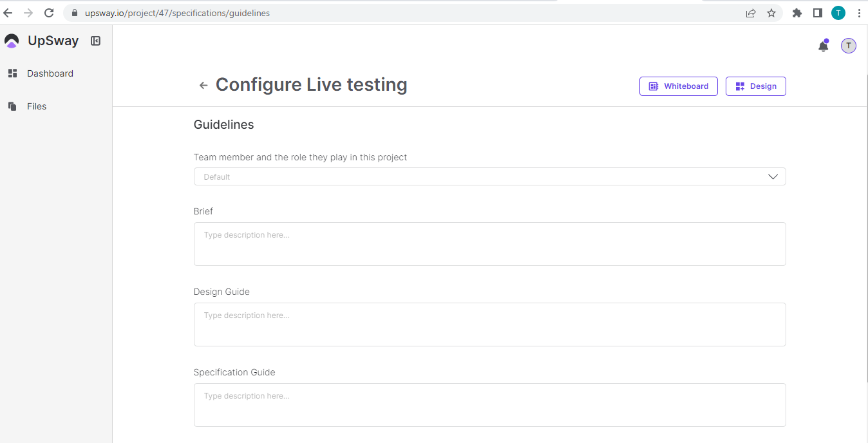Toggle the browser side panel icon
Viewport: 868px width, 443px height.
818,13
